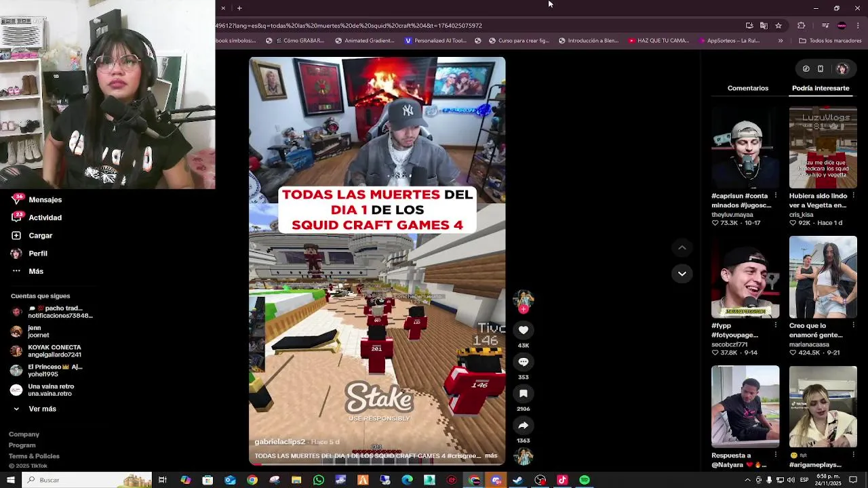Open options for 'Hubiera sido lindo' card

pos(853,196)
